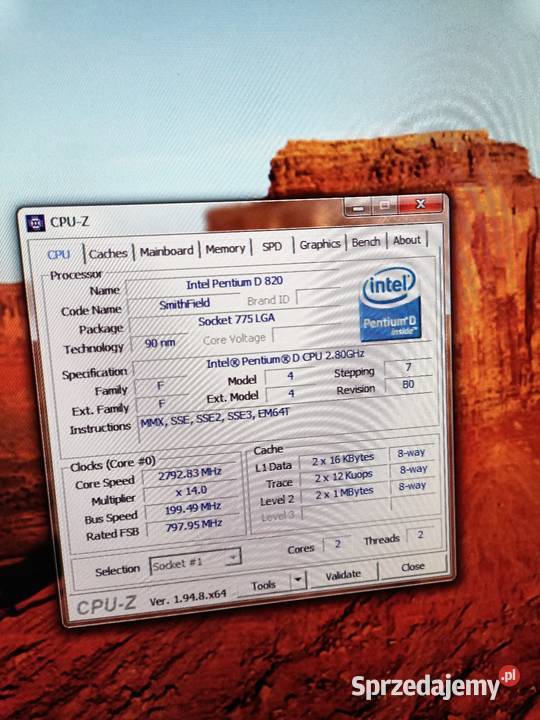540x720 pixels.
Task: Click the Name field Intel Pentium D 820
Action: [x=234, y=283]
